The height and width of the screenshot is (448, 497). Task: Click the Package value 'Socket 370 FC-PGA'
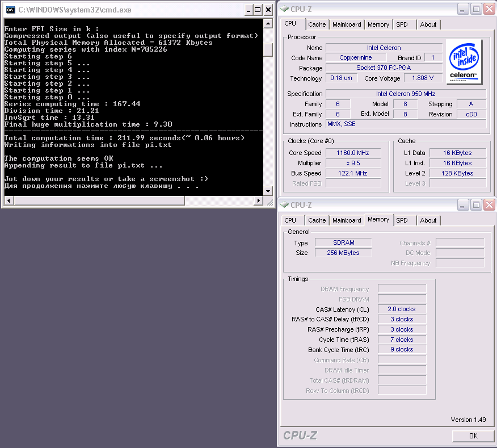click(x=384, y=68)
